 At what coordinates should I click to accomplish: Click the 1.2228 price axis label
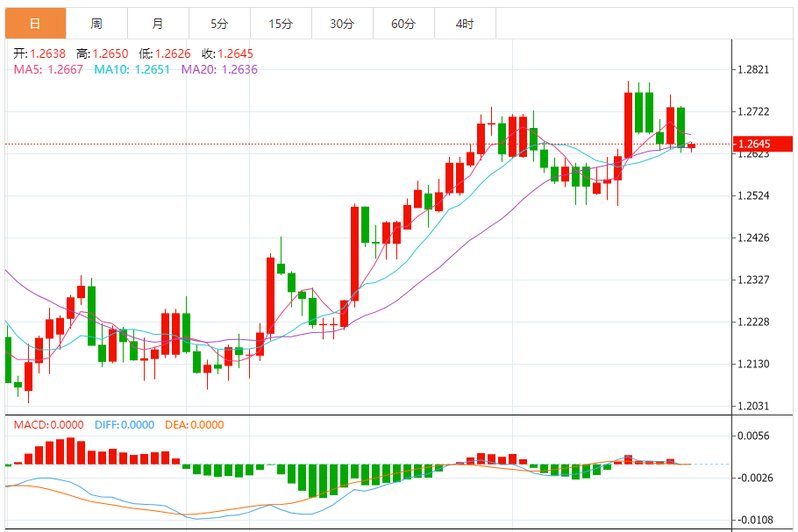(x=754, y=322)
